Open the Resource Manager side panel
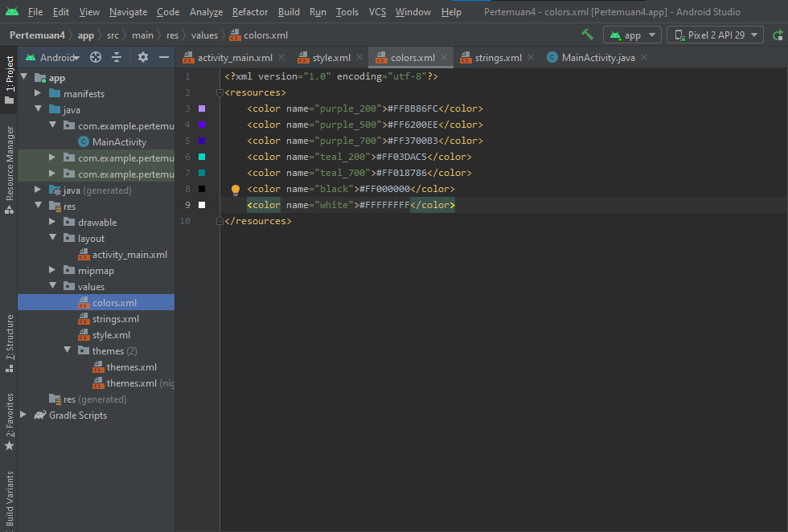This screenshot has height=532, width=788. [9, 169]
